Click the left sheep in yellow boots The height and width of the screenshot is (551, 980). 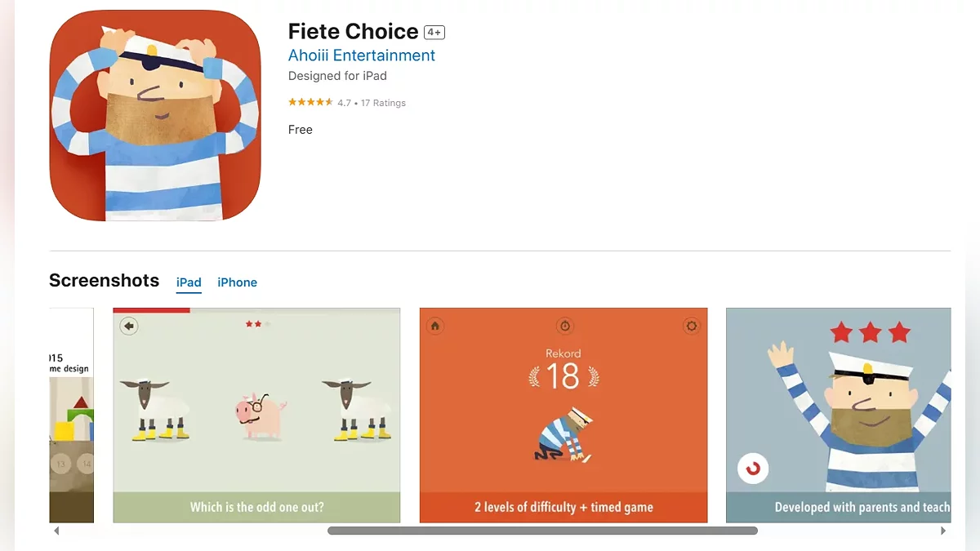(x=155, y=408)
